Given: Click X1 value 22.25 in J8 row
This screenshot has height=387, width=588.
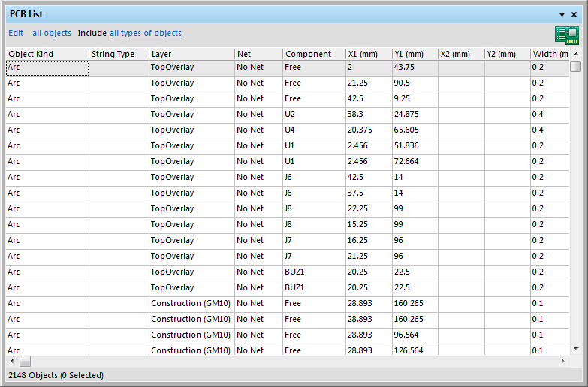Looking at the screenshot, I should [x=369, y=209].
